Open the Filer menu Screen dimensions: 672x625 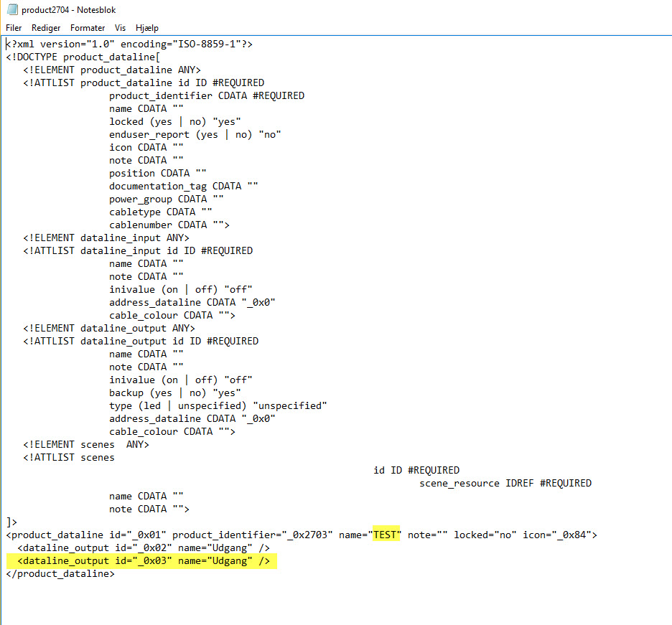tap(14, 28)
